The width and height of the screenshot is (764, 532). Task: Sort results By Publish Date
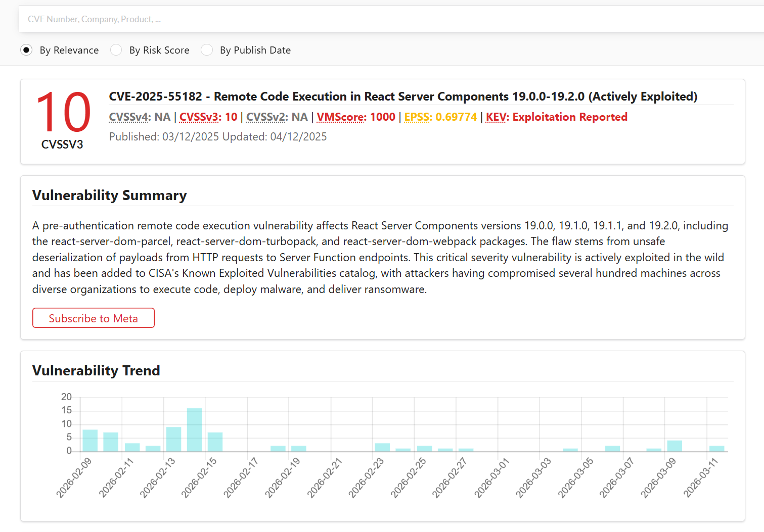pyautogui.click(x=207, y=50)
